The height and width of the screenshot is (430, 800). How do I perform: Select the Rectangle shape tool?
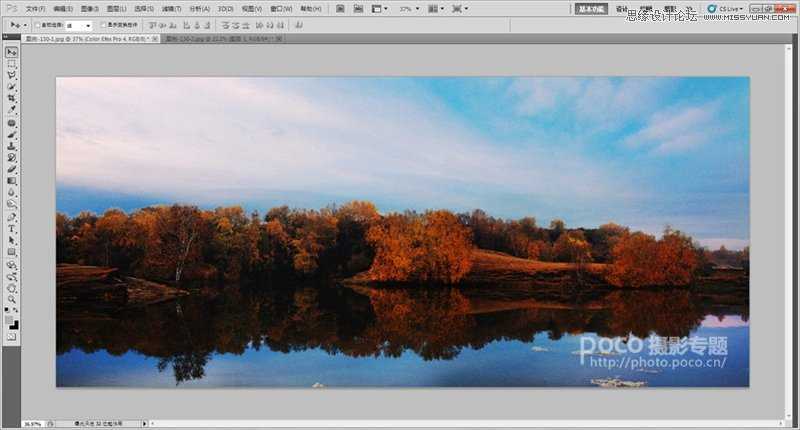pos(11,251)
